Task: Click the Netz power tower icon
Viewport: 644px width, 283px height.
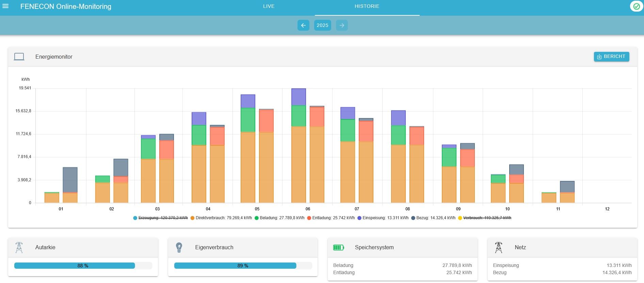Action: [x=498, y=247]
